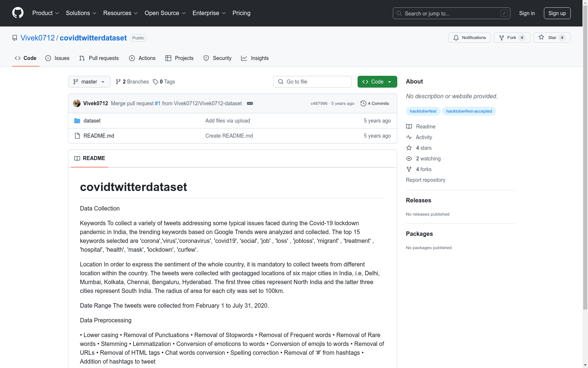Viewport: 588px width, 368px height.
Task: Open the dataset folder
Action: pos(92,121)
